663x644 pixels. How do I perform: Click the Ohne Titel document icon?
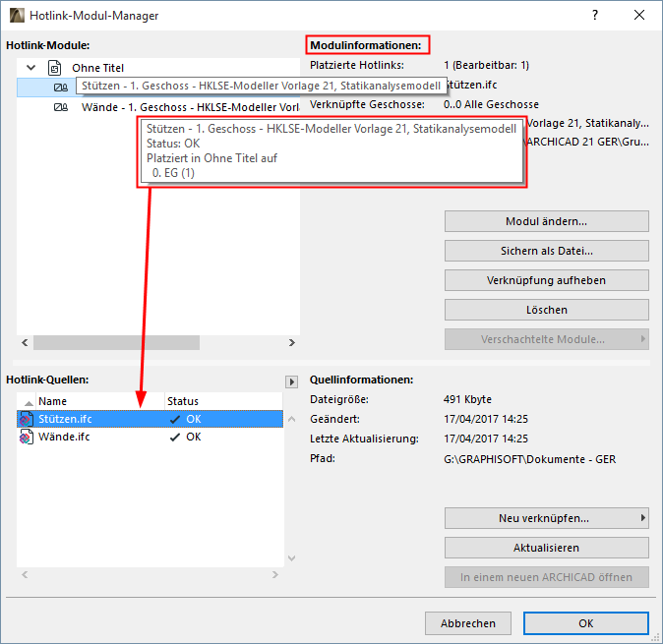point(54,68)
